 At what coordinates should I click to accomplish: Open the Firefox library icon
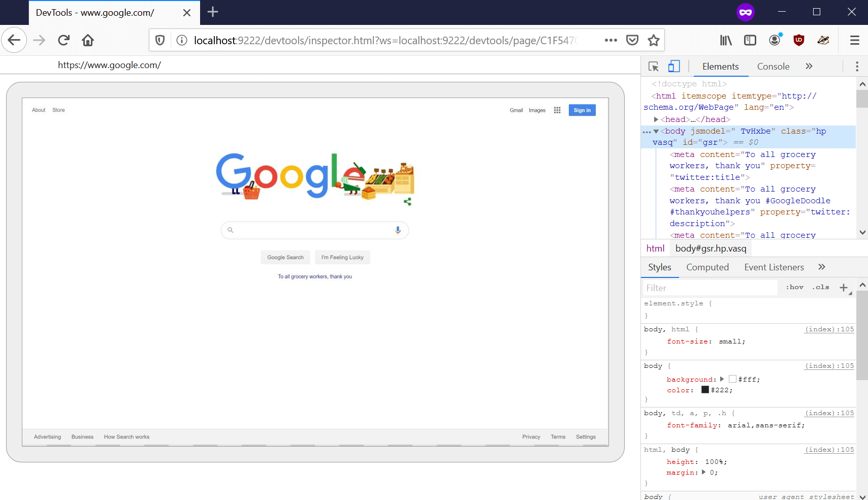[726, 40]
